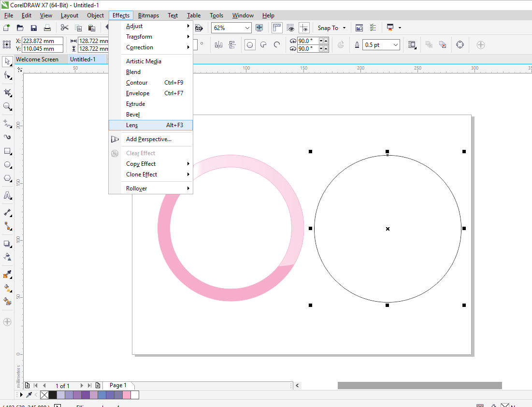Choose the Ellipse tool
The width and height of the screenshot is (532, 407).
pos(7,165)
